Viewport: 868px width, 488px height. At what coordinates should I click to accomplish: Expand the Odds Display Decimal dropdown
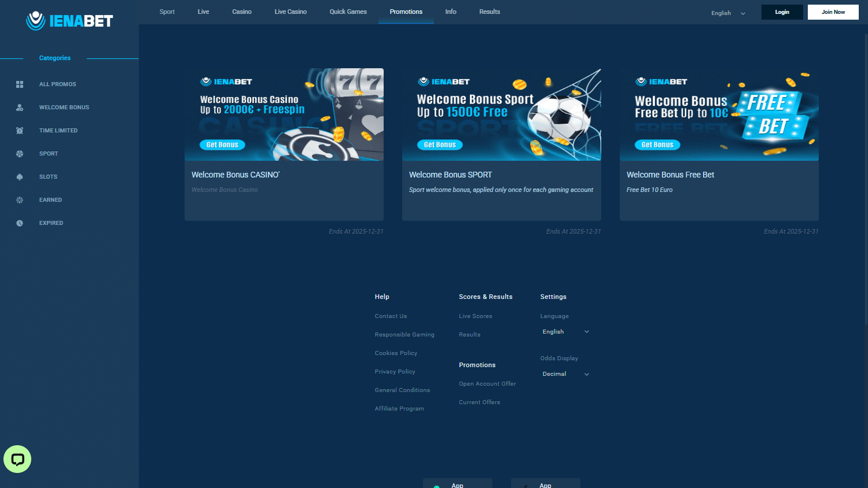pos(565,374)
